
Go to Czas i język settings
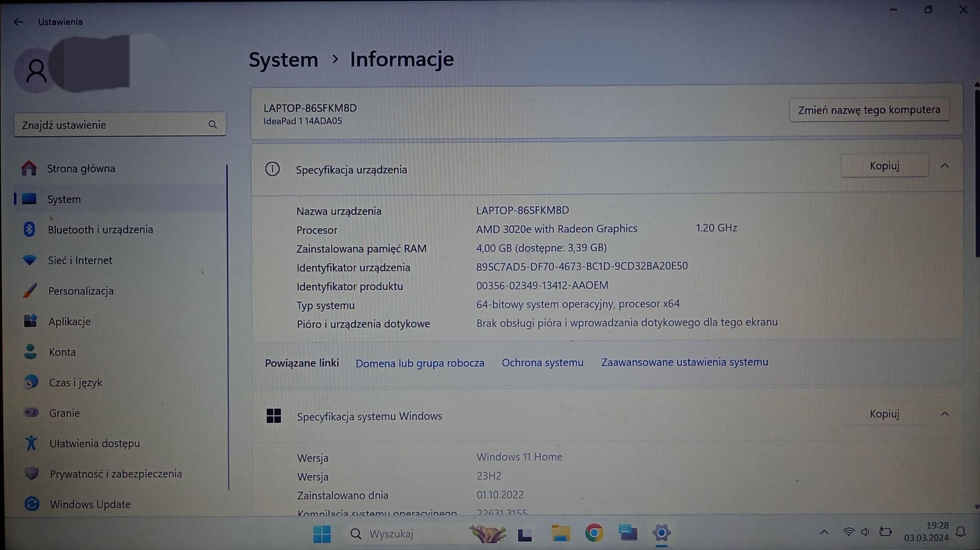click(75, 382)
